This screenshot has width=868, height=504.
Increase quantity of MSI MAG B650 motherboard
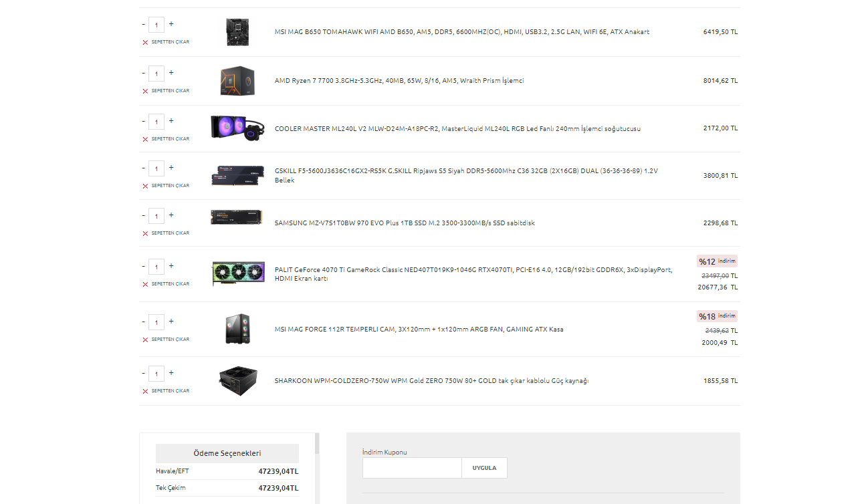click(x=171, y=24)
